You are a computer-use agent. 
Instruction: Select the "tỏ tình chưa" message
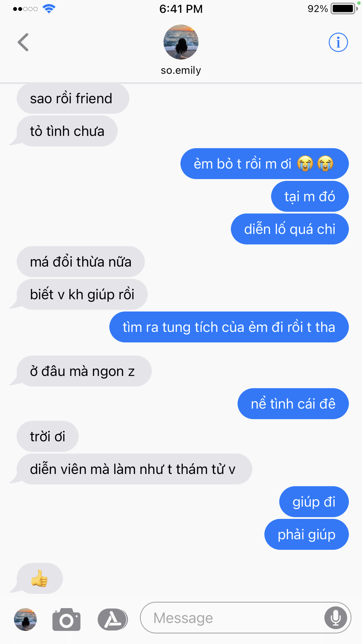pos(67,131)
